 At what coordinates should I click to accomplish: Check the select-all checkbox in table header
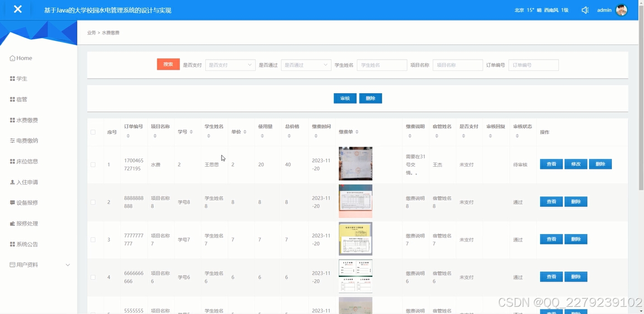tap(93, 132)
